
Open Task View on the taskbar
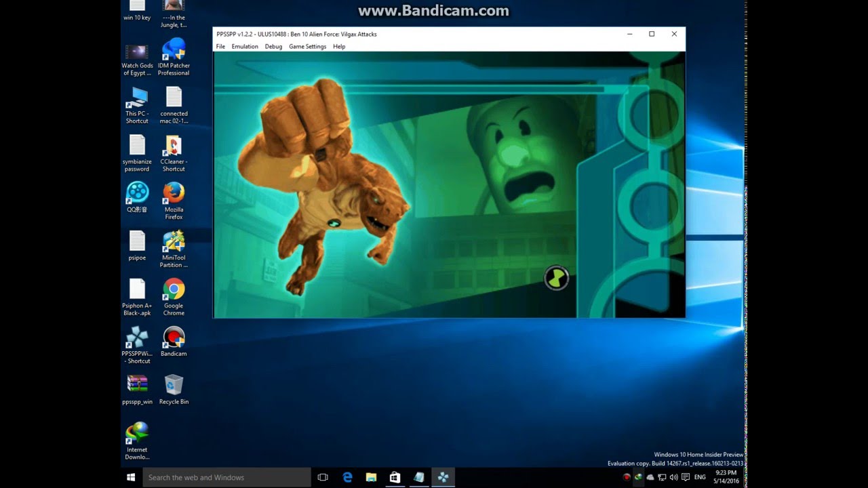(x=323, y=477)
